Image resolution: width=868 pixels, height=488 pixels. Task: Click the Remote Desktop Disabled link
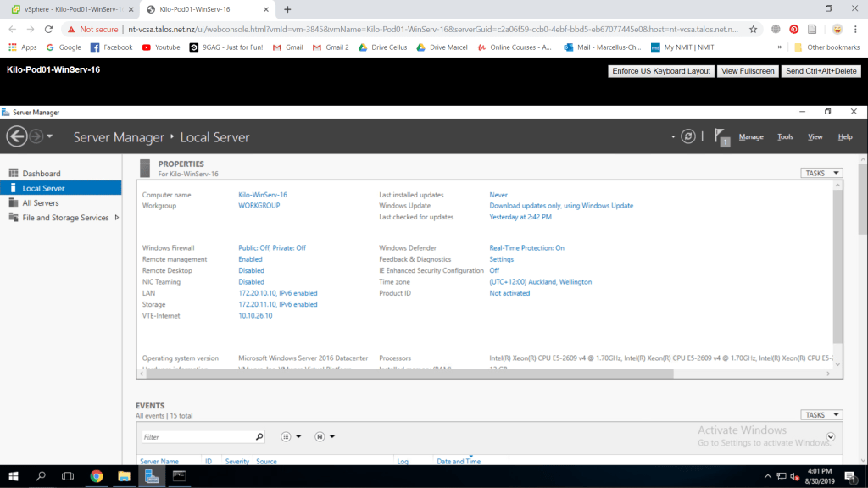tap(251, 271)
